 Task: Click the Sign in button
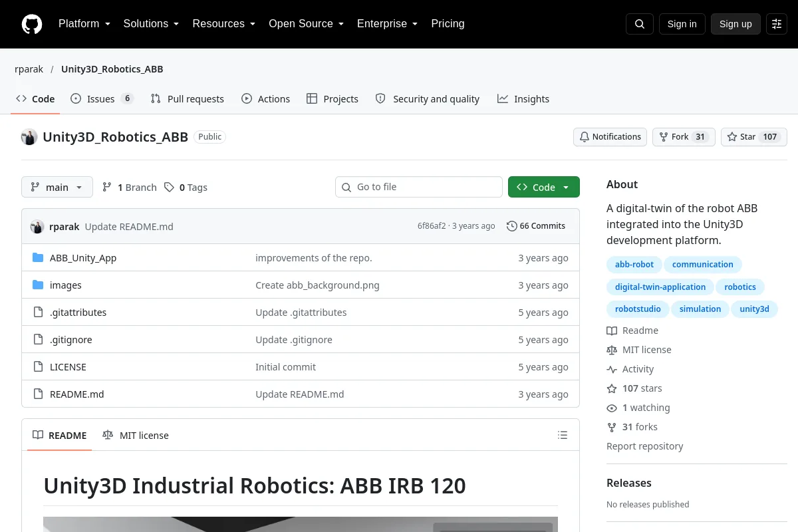pos(682,24)
